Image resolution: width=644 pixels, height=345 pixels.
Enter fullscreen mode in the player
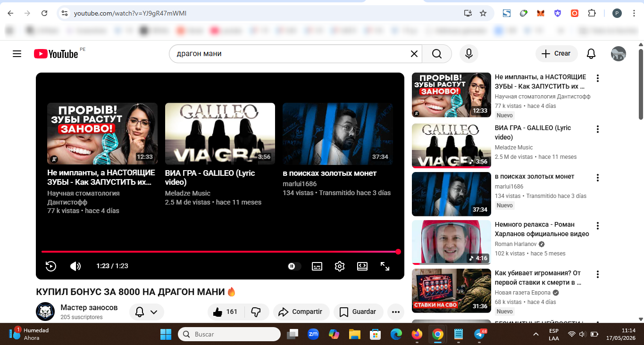[x=385, y=266]
